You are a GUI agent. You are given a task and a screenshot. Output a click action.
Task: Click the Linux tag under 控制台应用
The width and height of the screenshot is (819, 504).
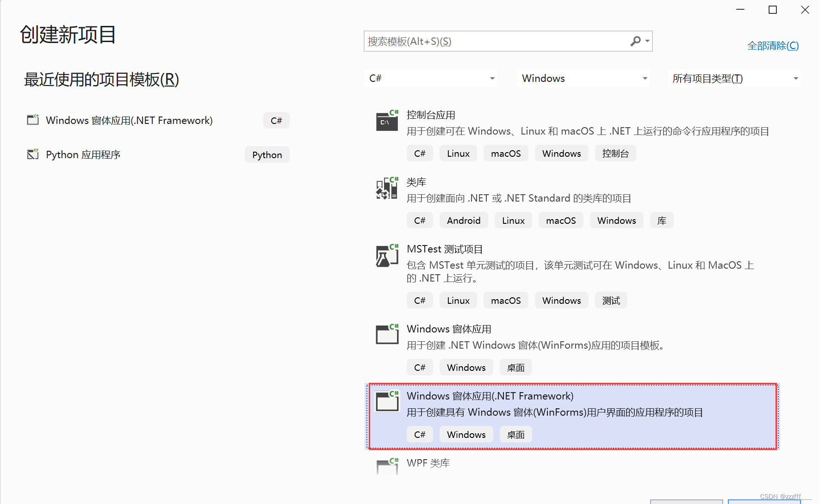(x=458, y=153)
